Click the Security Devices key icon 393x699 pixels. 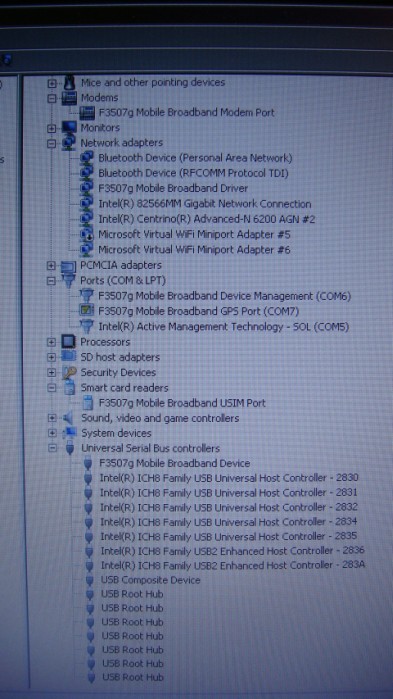[x=69, y=372]
